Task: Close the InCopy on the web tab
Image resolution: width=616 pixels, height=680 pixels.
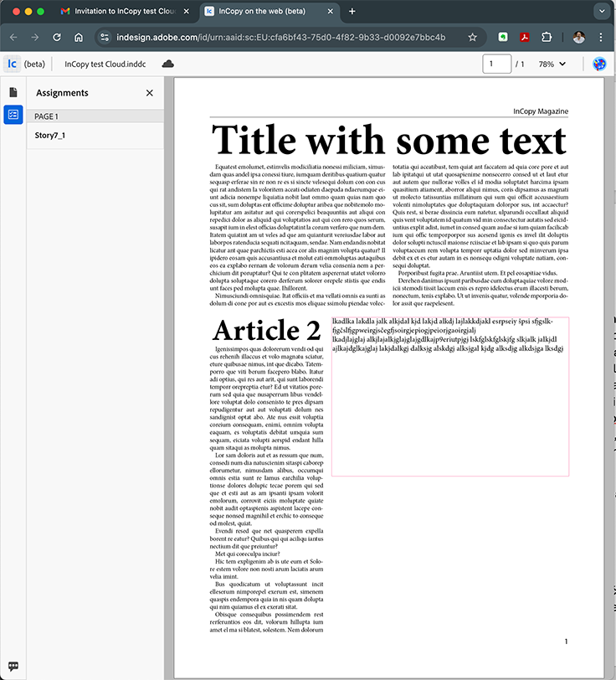Action: click(x=331, y=11)
